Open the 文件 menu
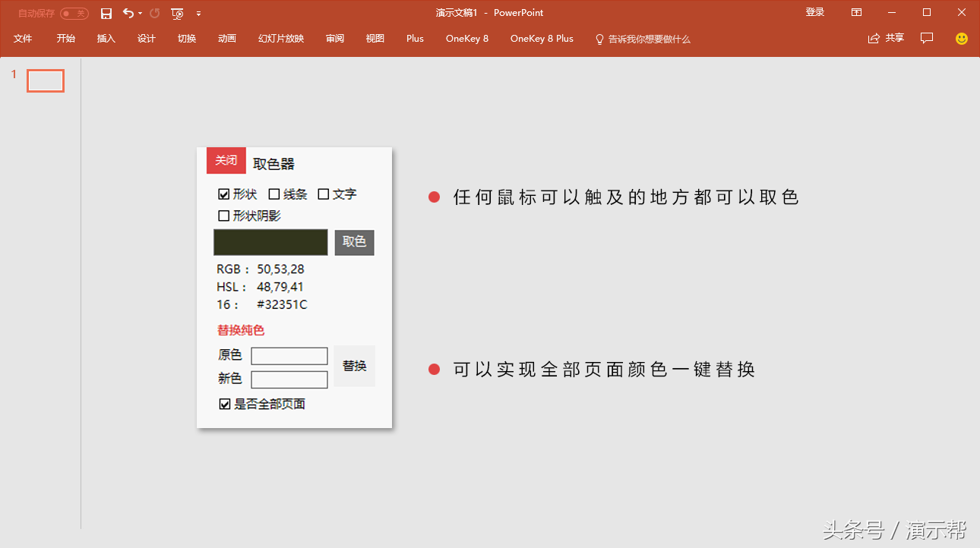The image size is (980, 548). 23,39
